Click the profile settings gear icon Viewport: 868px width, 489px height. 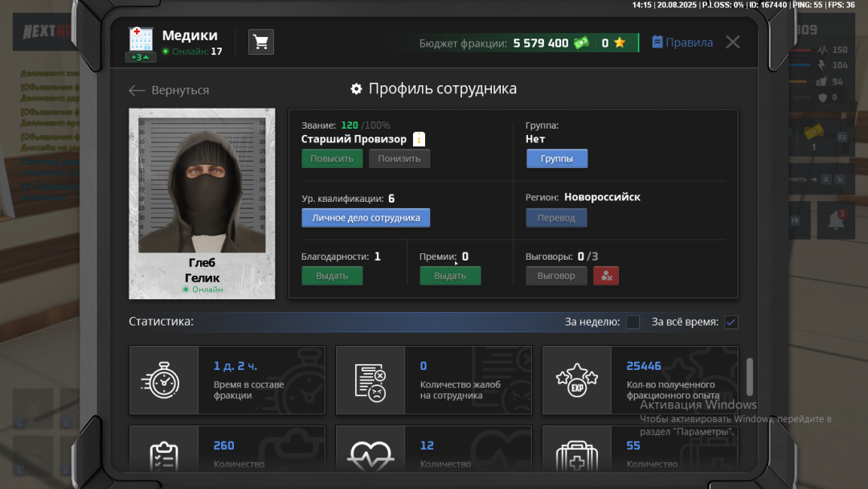coord(357,88)
